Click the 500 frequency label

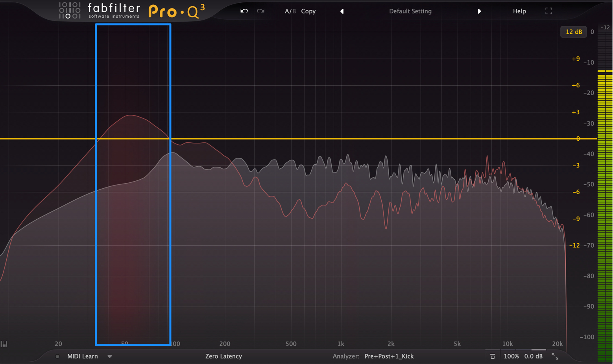(x=291, y=344)
